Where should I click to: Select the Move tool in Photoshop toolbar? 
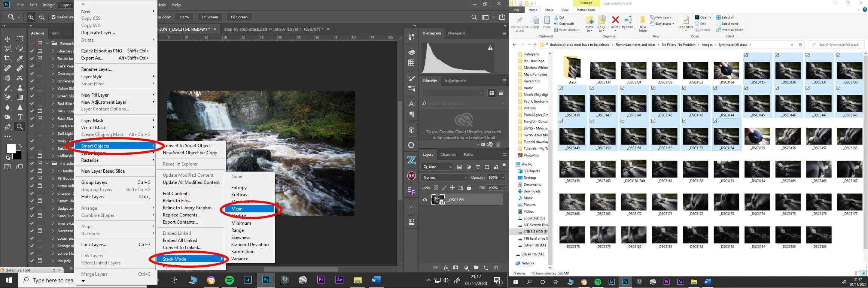coord(7,39)
